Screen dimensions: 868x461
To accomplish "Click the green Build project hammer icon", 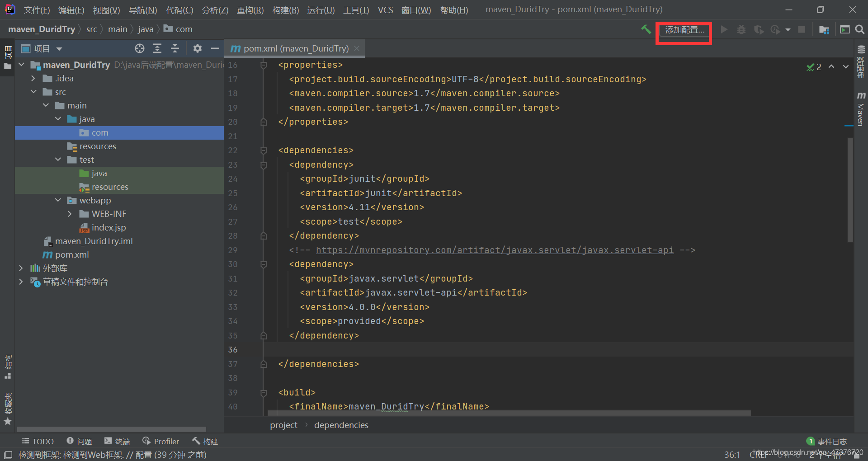I will click(x=646, y=29).
